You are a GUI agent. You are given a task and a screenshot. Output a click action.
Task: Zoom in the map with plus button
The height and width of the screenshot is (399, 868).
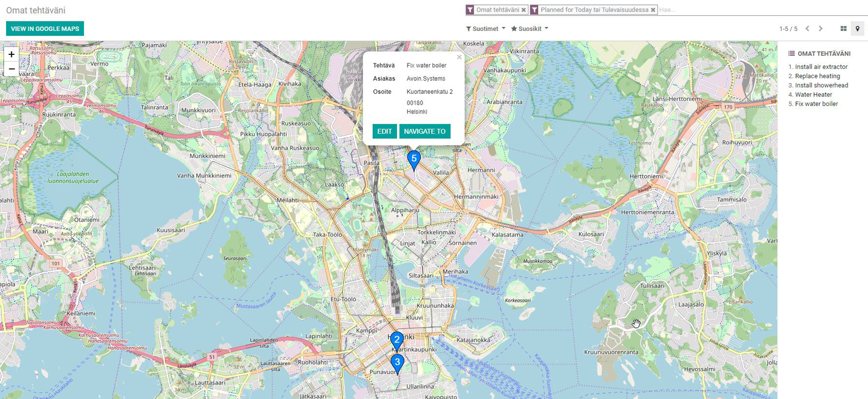pyautogui.click(x=11, y=54)
